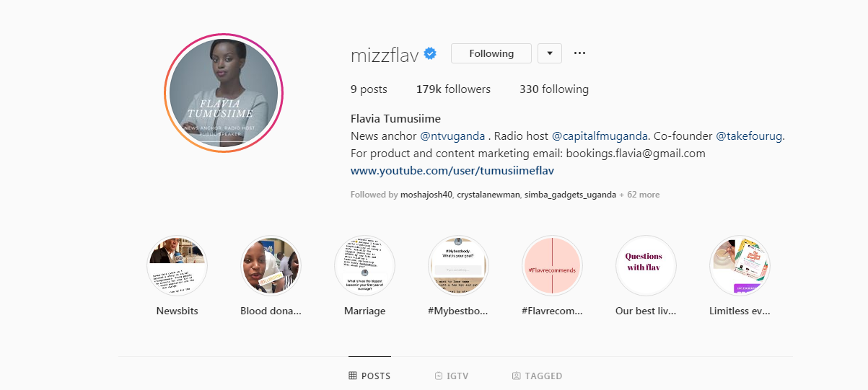The image size is (868, 390).
Task: Show the 179k followers list
Action: tap(453, 89)
